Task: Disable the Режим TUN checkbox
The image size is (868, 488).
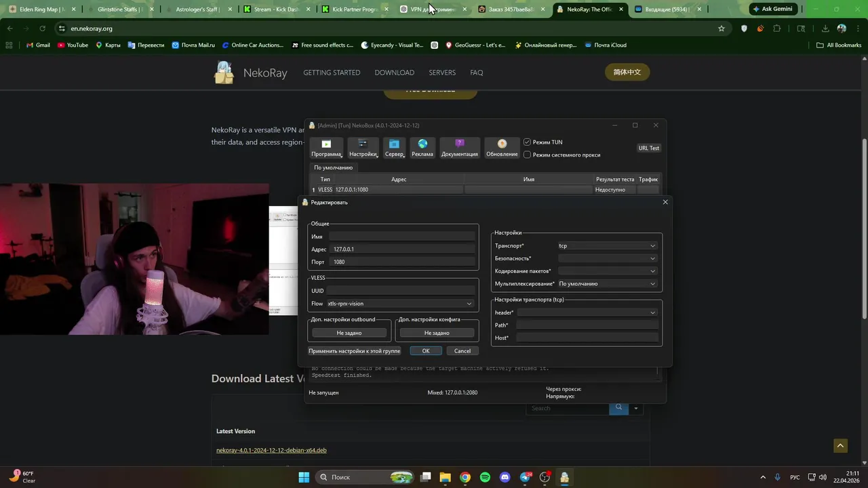Action: pyautogui.click(x=527, y=142)
